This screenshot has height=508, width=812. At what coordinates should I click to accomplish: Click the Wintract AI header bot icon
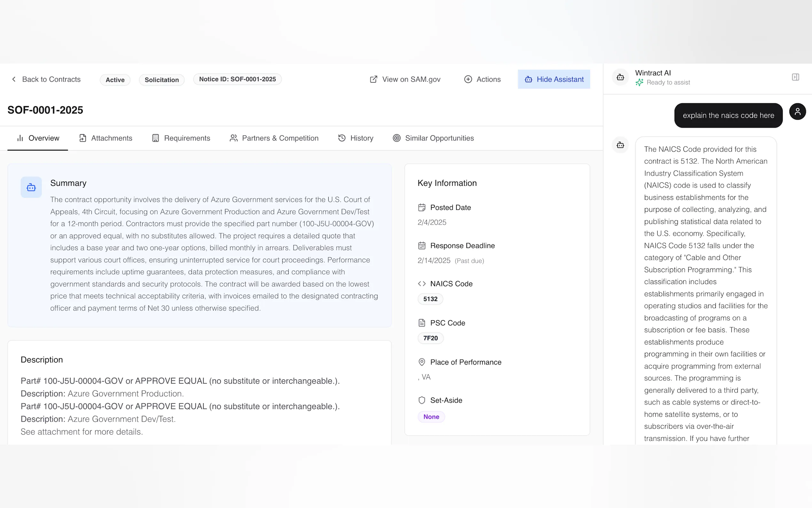pos(620,77)
